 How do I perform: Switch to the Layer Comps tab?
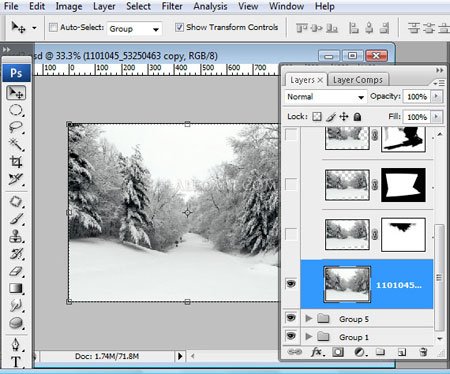pos(358,80)
